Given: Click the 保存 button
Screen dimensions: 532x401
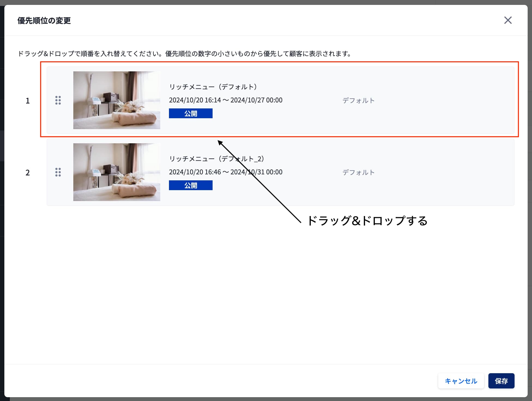Looking at the screenshot, I should 501,381.
